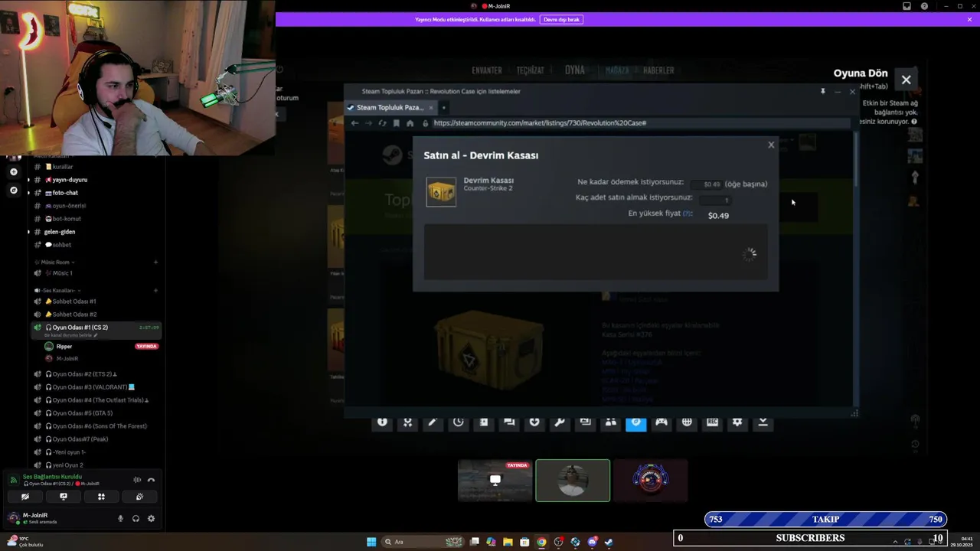
Task: Open the screenshots icon in the overlay toolbar
Action: point(585,422)
